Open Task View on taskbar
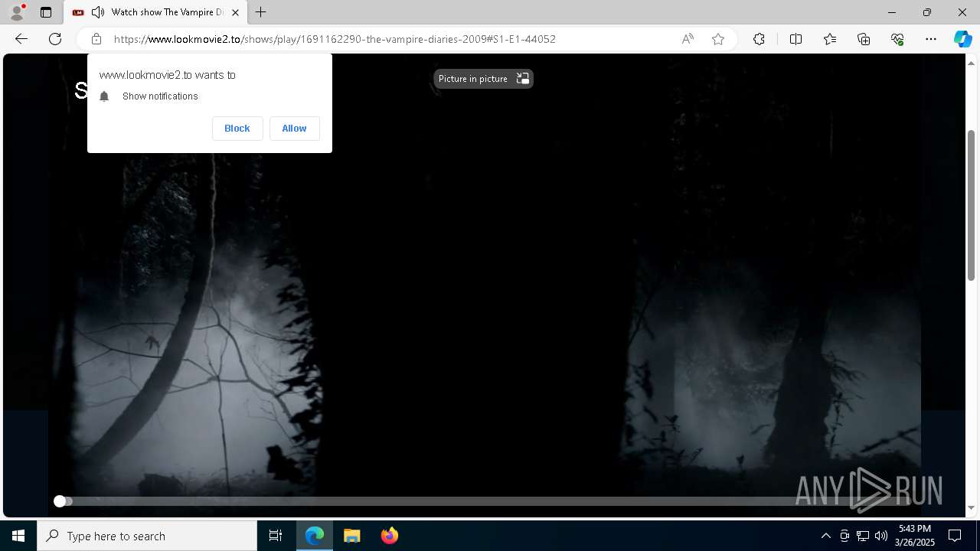 point(276,536)
